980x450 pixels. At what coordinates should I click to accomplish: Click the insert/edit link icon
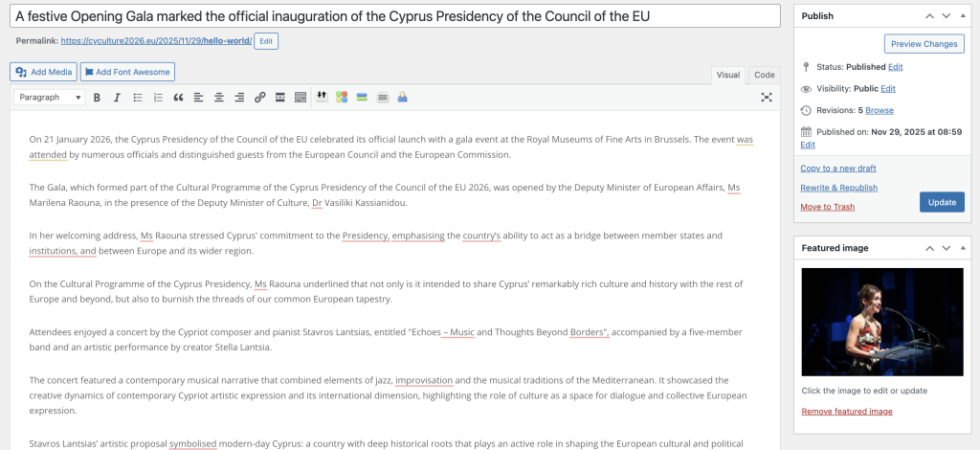(x=259, y=97)
